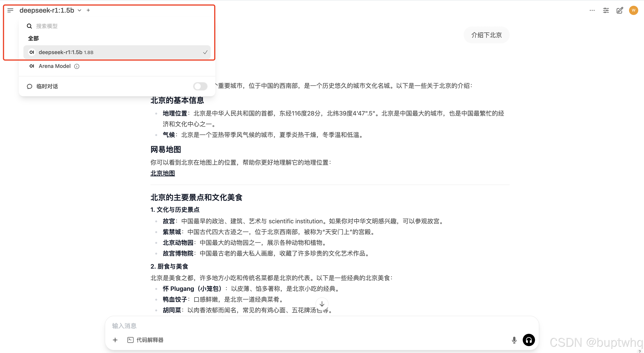Toggle the sidebar menu icon
The height and width of the screenshot is (353, 644).
[x=10, y=10]
